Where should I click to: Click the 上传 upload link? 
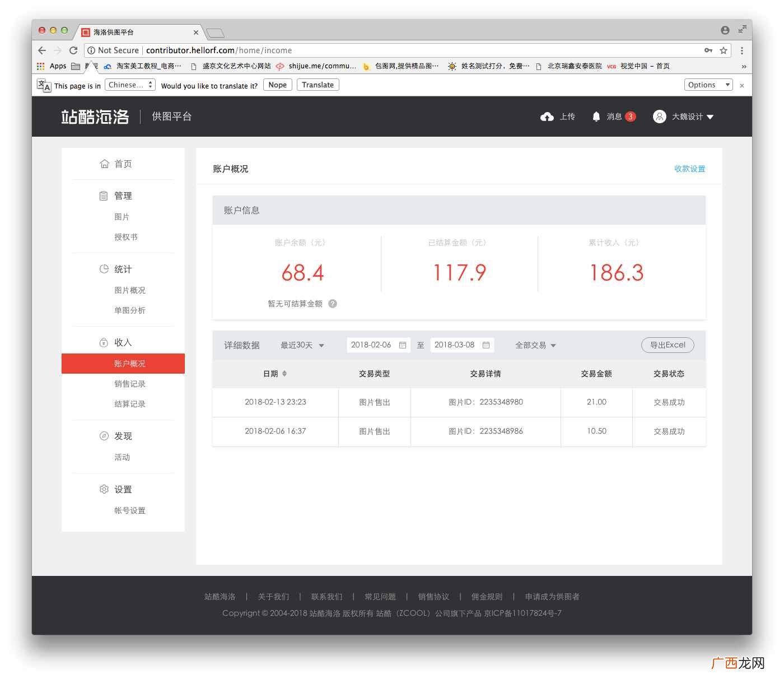pyautogui.click(x=567, y=117)
